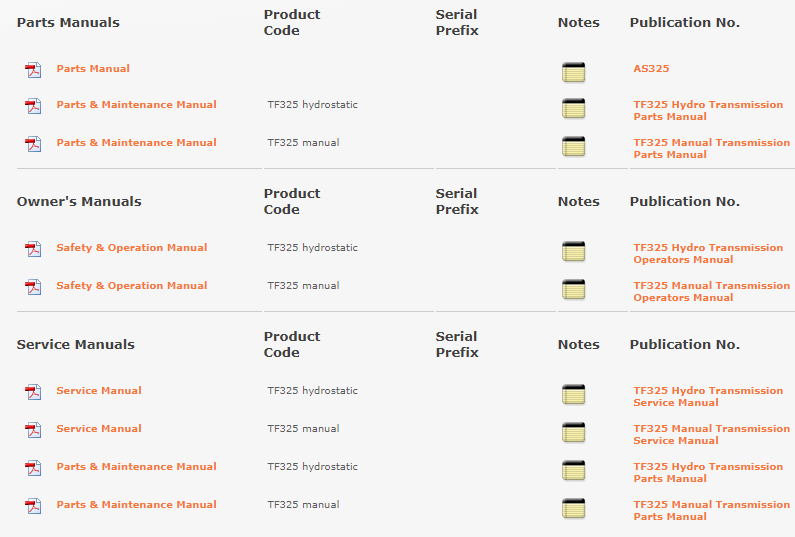The height and width of the screenshot is (537, 795).
Task: Click PDF icon for TF325 manual Safety & Operation Manual
Action: pyautogui.click(x=34, y=287)
